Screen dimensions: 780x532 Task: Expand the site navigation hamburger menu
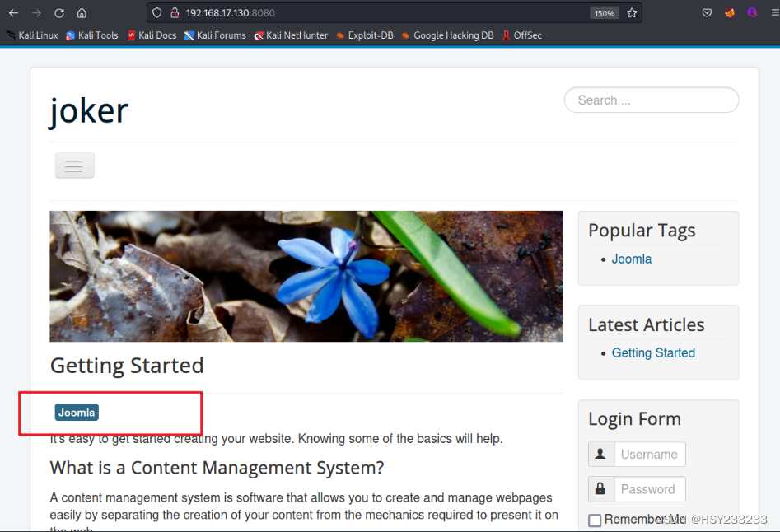pos(75,166)
